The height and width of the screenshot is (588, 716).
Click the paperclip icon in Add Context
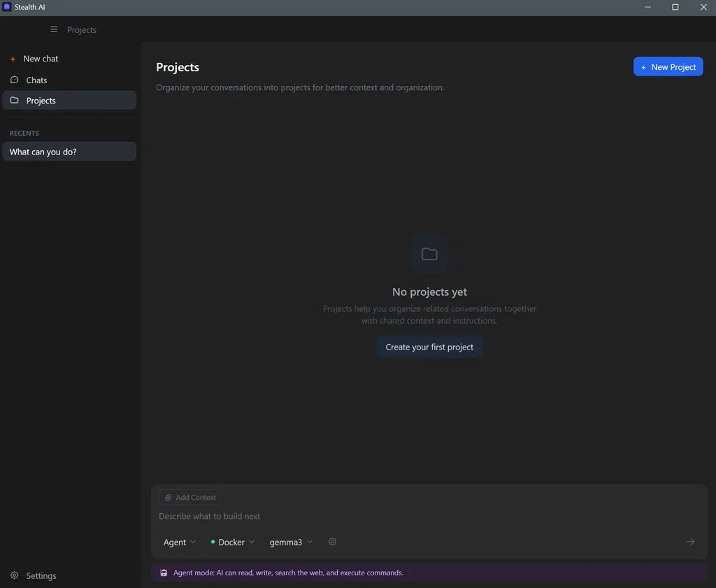click(168, 498)
